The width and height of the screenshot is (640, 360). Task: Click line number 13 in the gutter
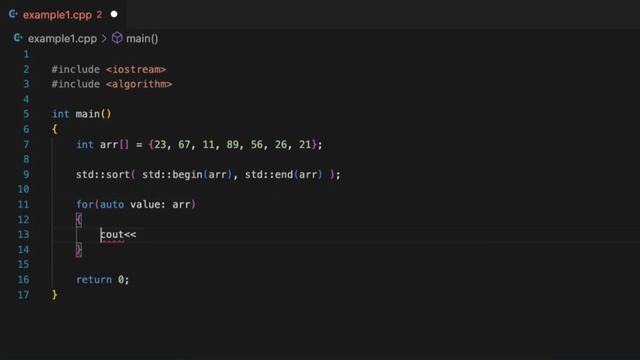(23, 234)
